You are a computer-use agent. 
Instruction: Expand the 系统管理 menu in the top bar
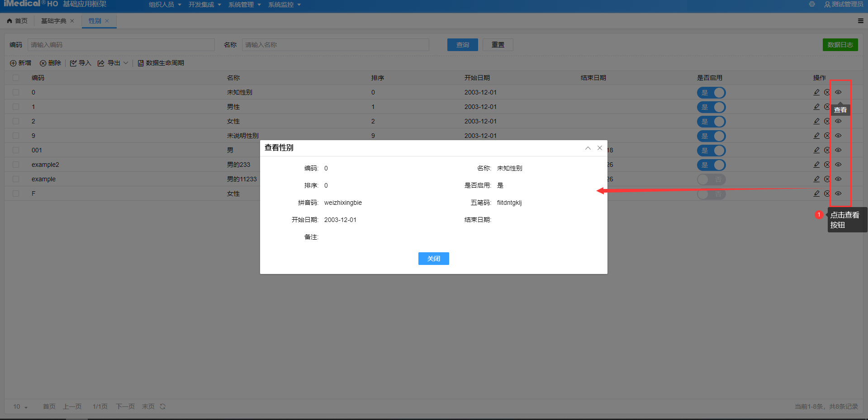pyautogui.click(x=244, y=5)
